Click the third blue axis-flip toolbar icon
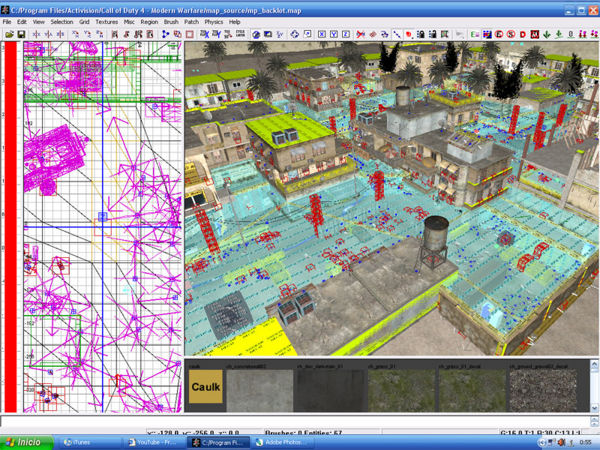 tap(60, 34)
